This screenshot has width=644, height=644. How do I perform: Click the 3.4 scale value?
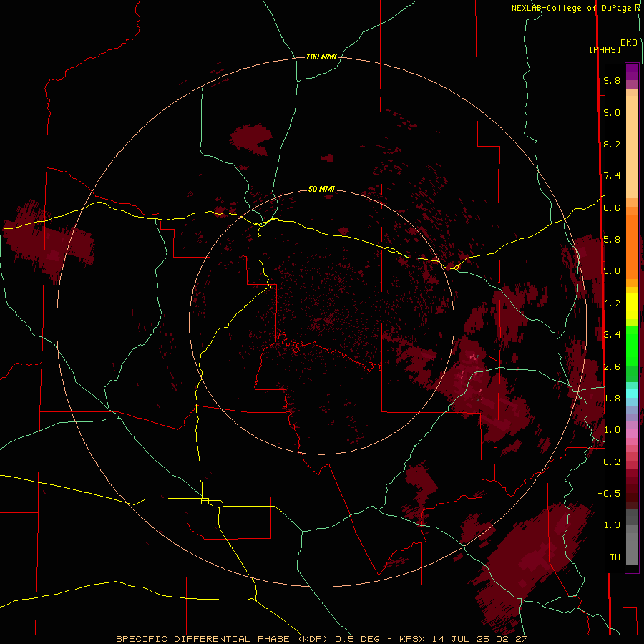point(612,335)
